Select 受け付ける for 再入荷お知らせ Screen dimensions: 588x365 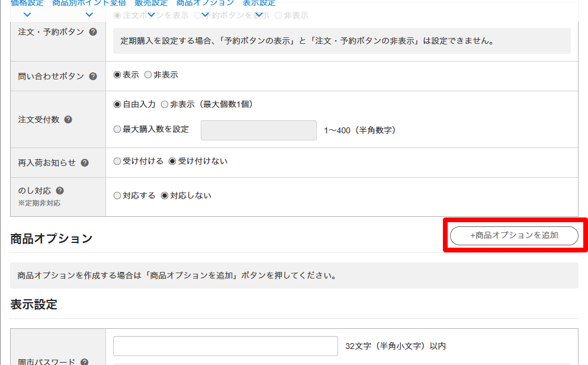click(x=117, y=161)
